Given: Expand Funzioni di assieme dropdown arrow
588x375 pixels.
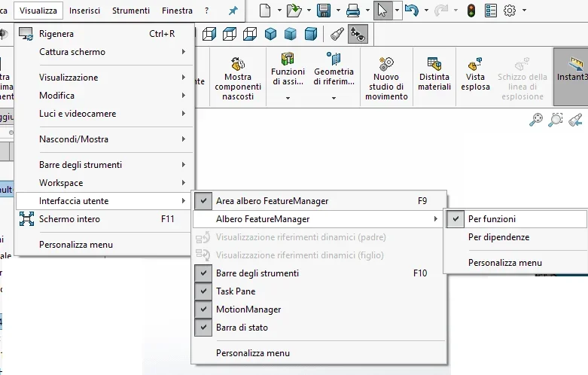Looking at the screenshot, I should pos(288,98).
